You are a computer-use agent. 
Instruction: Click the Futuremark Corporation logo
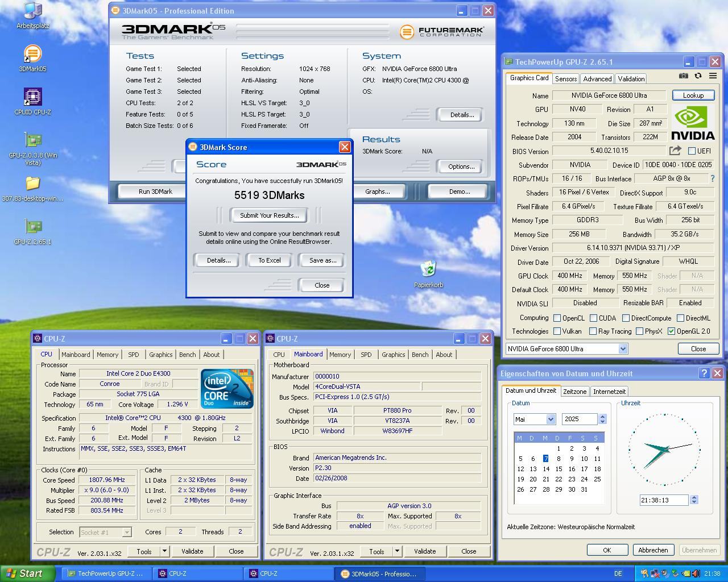click(441, 32)
